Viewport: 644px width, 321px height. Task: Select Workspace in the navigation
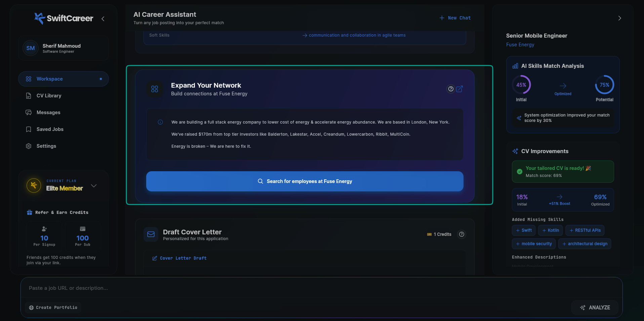pos(49,79)
